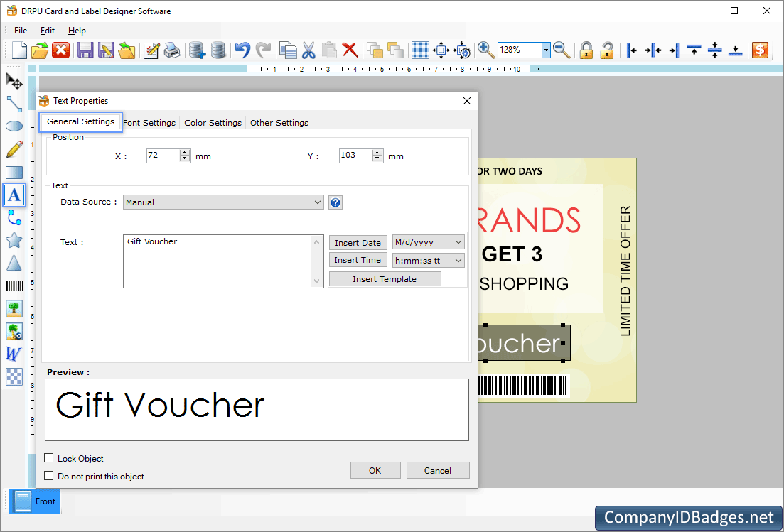Expand the zoom percentage dropdown arrow
Viewport: 784px width, 532px height.
pos(546,50)
